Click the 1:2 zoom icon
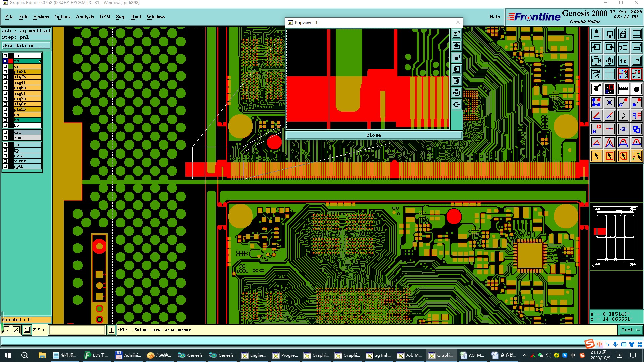The image size is (644, 362). click(623, 61)
